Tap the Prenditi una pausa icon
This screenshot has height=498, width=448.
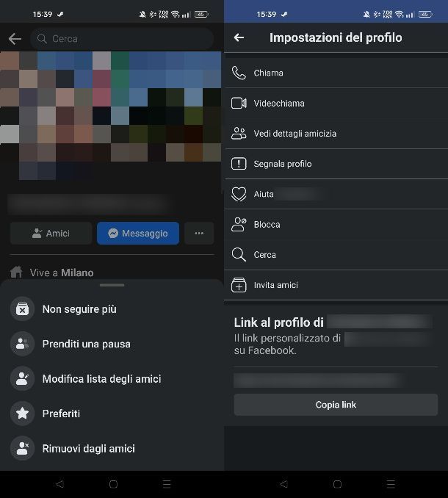pos(22,344)
